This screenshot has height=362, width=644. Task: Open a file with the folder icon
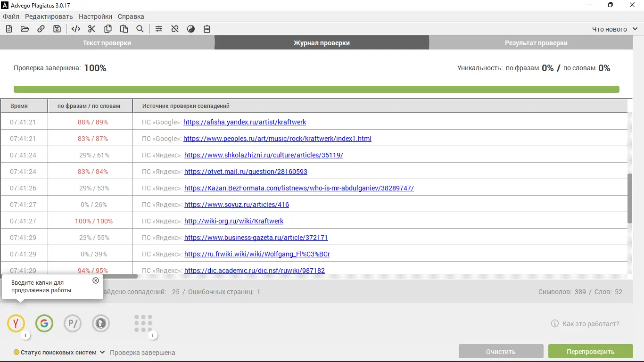(x=25, y=29)
